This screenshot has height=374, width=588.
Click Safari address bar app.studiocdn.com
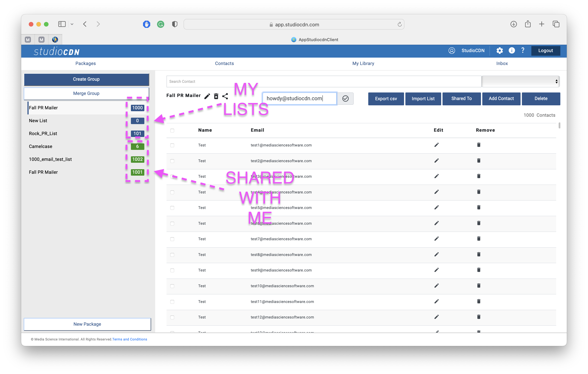[x=294, y=24]
